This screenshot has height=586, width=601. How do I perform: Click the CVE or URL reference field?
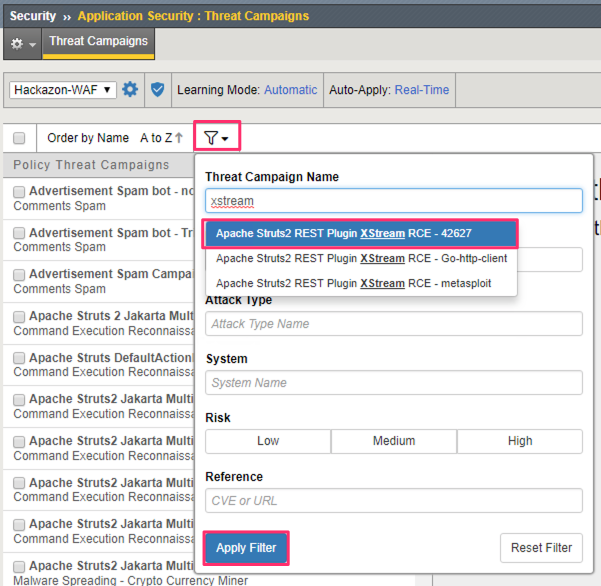click(394, 501)
